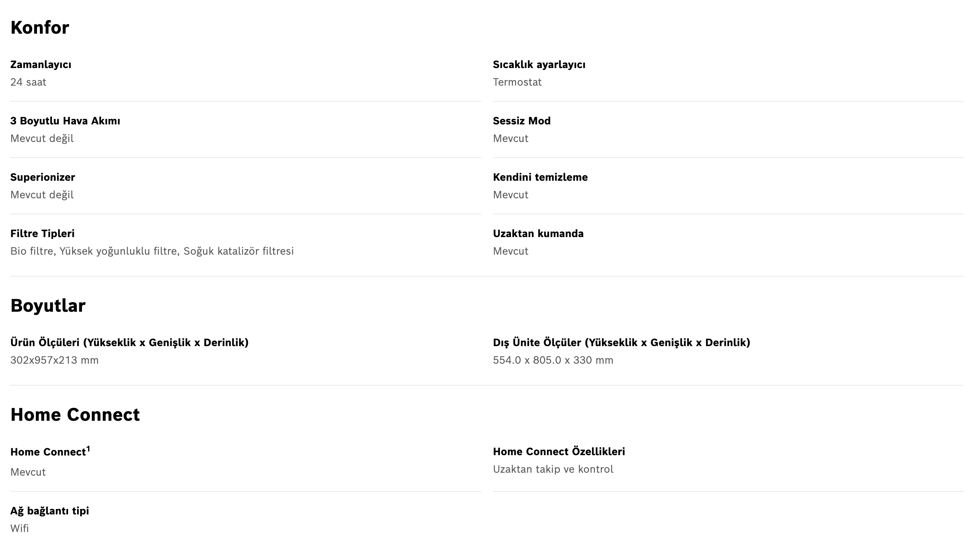Viewport: 980px width, 551px height.
Task: Select the Zamanlayıcı label
Action: (x=41, y=65)
